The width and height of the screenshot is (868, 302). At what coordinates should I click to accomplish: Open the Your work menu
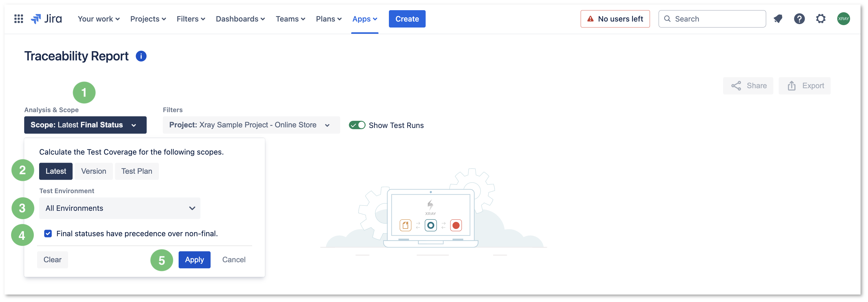point(98,19)
